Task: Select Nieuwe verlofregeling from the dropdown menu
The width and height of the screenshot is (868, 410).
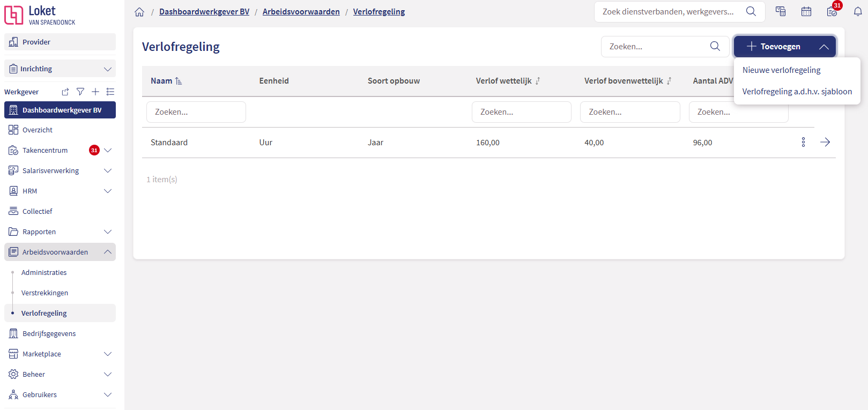Action: pyautogui.click(x=781, y=70)
